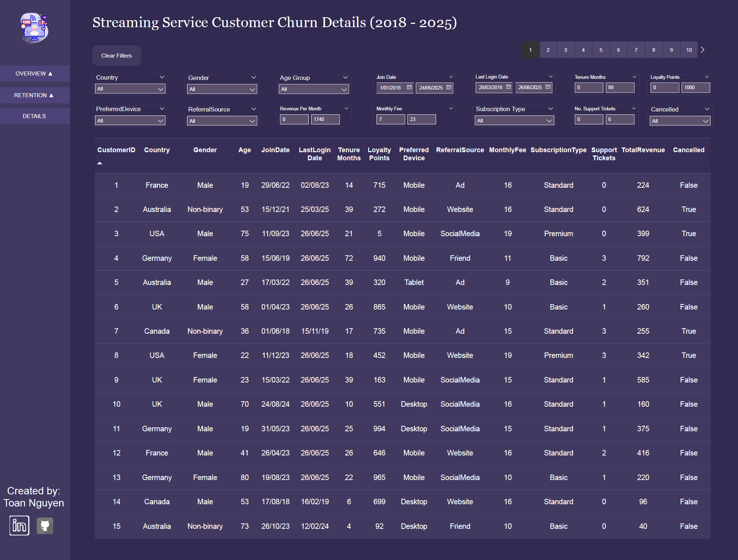Open the LinkedIn profile icon
This screenshot has width=738, height=560.
pos(19,526)
